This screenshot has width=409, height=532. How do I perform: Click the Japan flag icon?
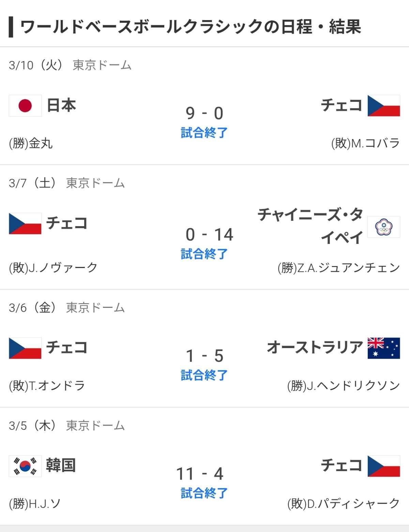25,106
